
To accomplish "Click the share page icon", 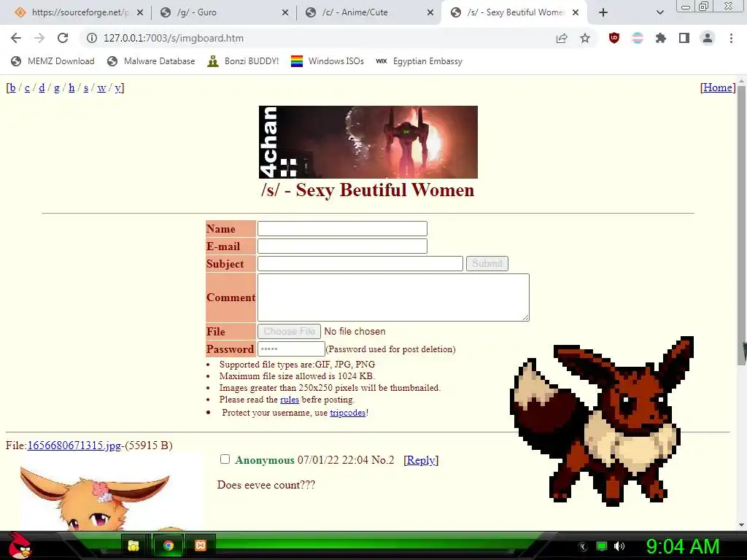I will (562, 38).
